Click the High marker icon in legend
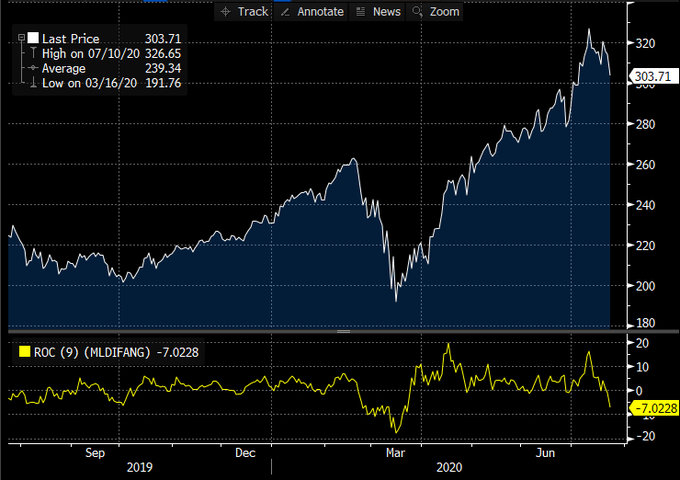 (33, 53)
